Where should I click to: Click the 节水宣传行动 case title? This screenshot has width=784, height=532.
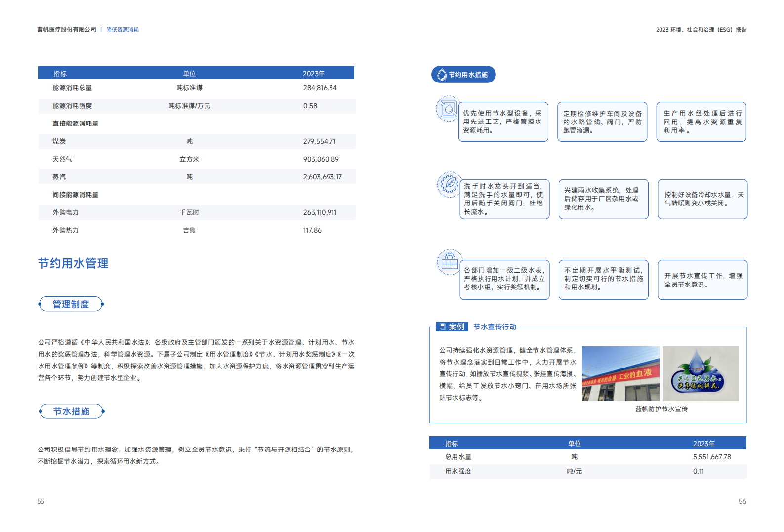495,327
